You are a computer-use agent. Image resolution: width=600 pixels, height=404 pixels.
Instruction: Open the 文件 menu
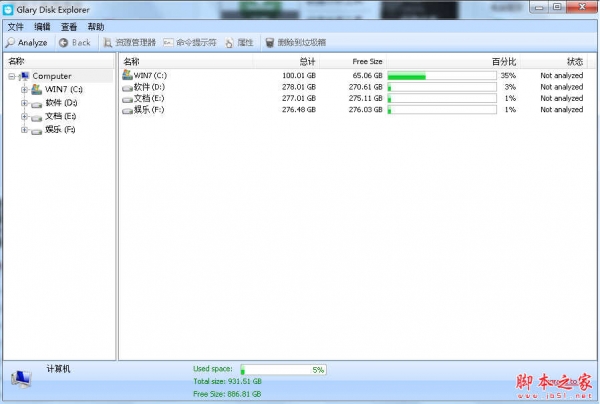pos(16,27)
